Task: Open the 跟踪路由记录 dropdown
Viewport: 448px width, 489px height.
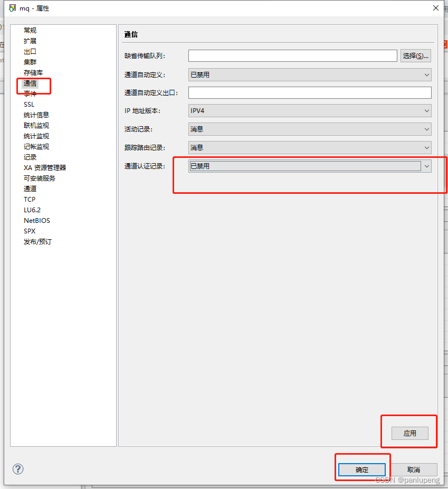Action: [426, 147]
